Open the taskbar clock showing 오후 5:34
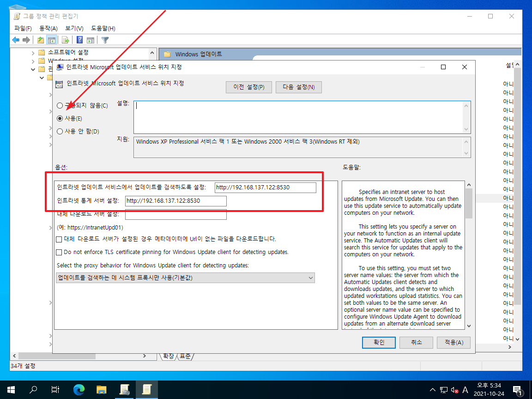 [489, 389]
